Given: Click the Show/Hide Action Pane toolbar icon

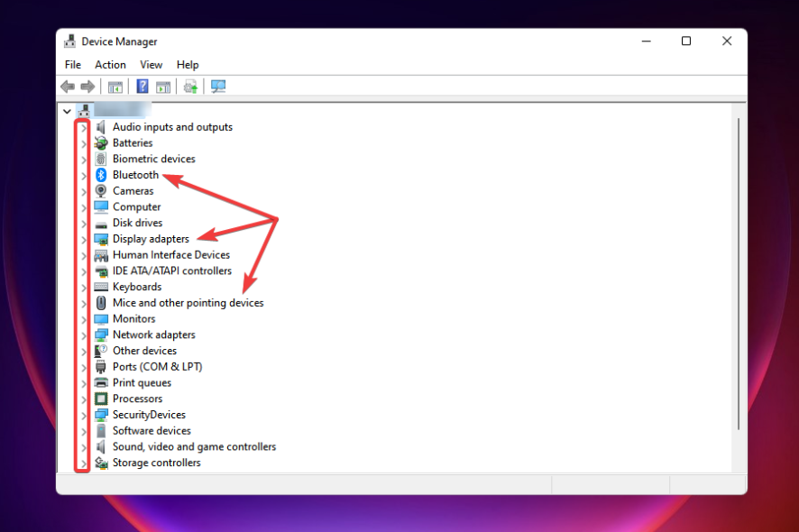Looking at the screenshot, I should [x=163, y=86].
